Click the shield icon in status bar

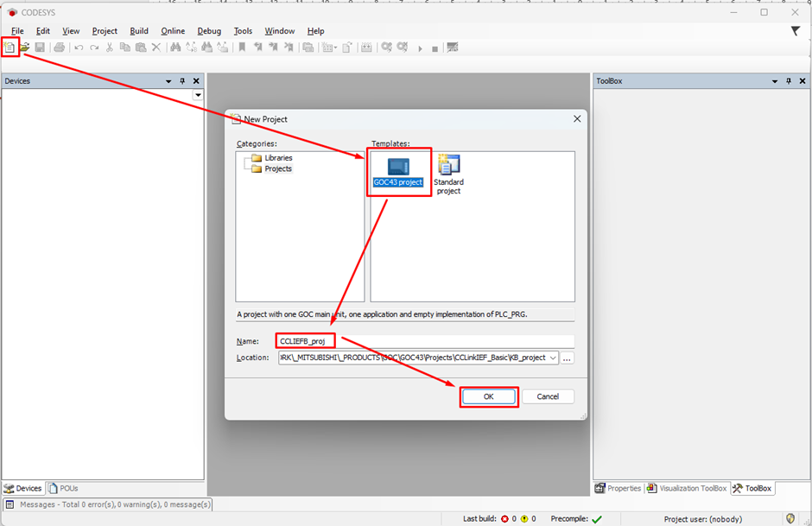(790, 518)
